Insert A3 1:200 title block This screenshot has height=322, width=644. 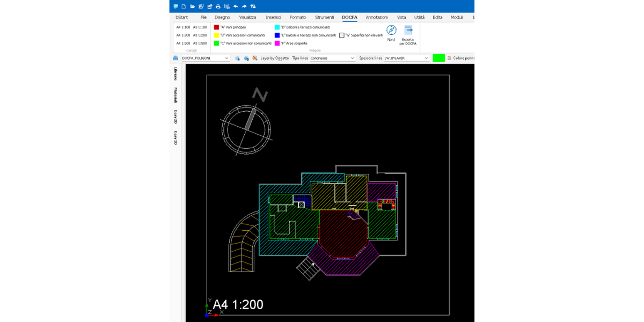[x=200, y=35]
